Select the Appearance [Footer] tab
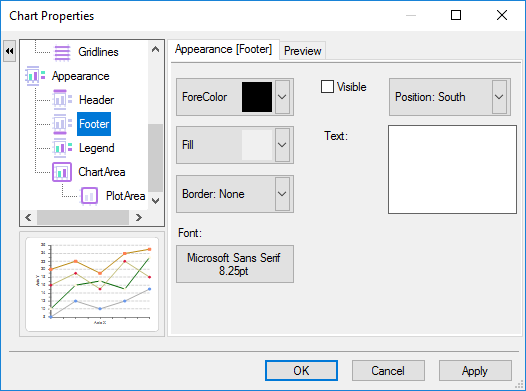Screen dimensions: 526x391 [223, 49]
